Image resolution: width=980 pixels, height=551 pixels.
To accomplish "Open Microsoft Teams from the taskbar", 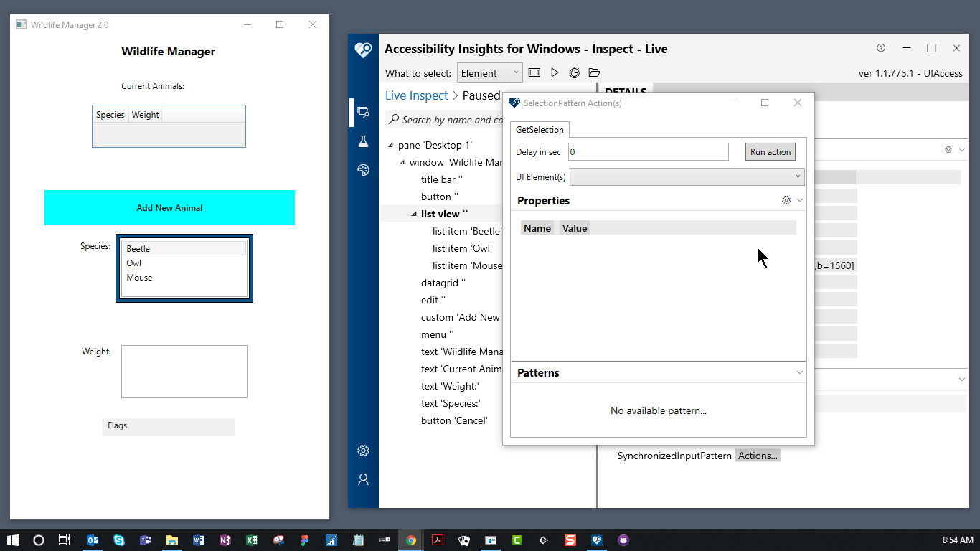I will [x=146, y=540].
